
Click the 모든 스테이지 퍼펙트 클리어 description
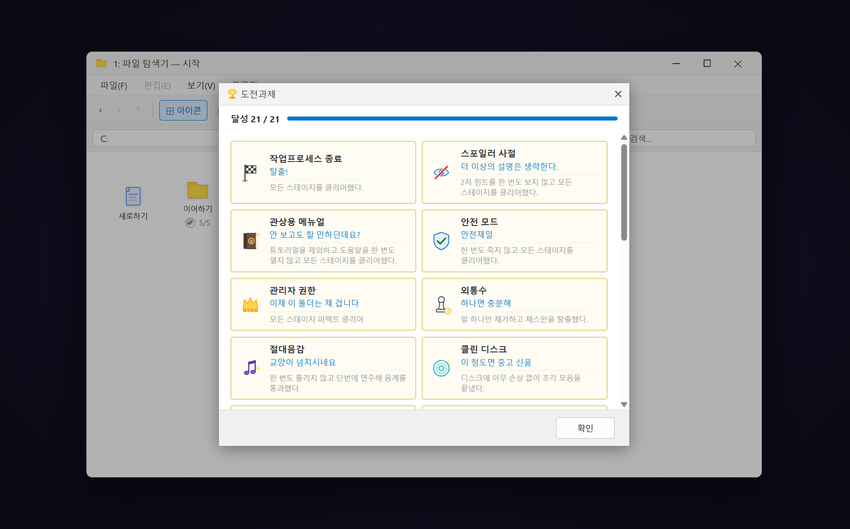[x=316, y=319]
